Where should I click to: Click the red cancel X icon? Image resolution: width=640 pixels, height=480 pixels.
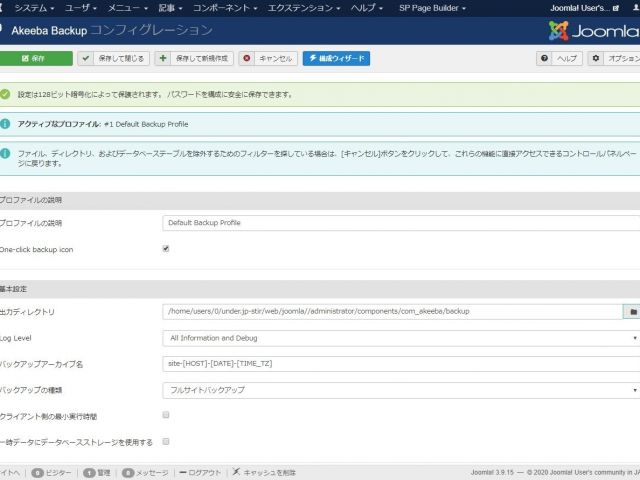coord(247,58)
